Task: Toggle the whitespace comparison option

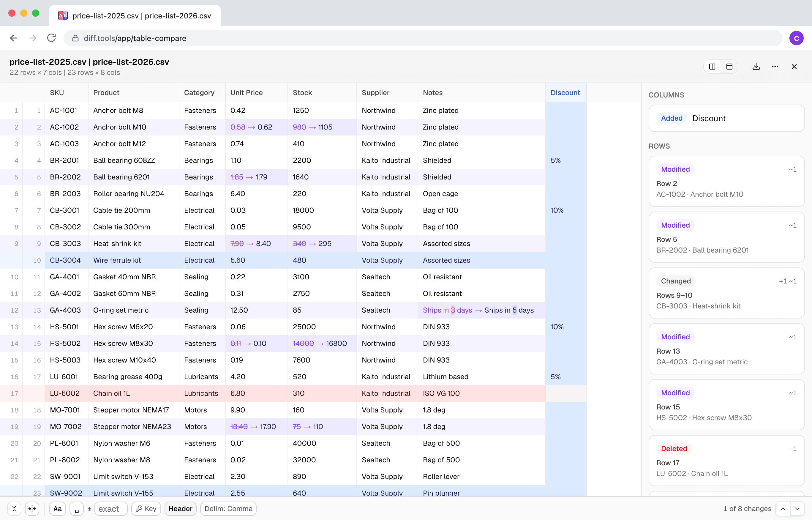Action: [x=77, y=508]
